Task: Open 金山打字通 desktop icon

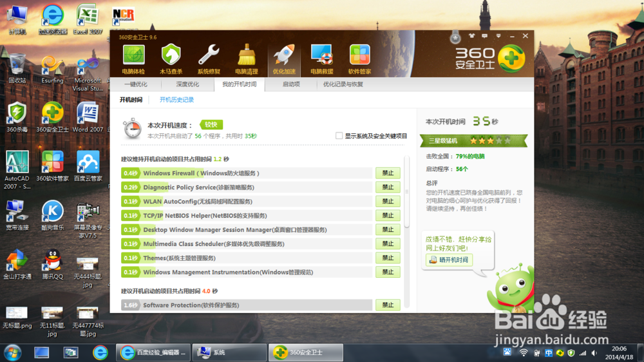Action: click(17, 264)
